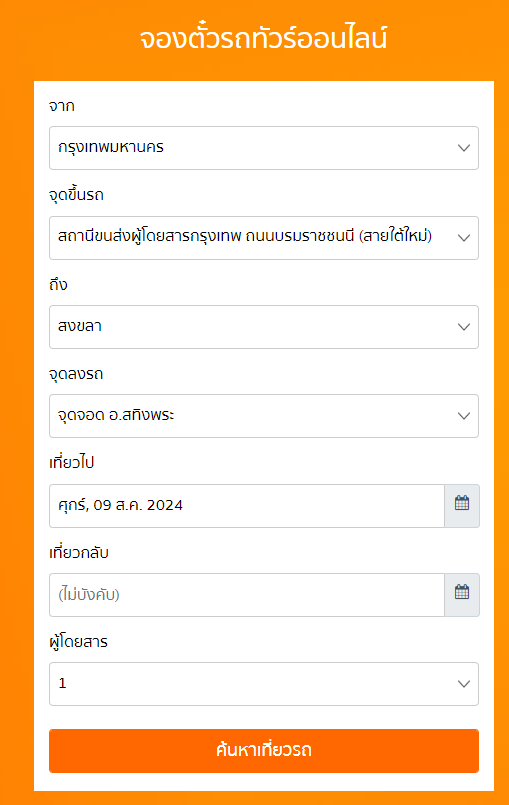Click the return date field (ไม่บังคับ)
509x805 pixels.
pos(247,595)
